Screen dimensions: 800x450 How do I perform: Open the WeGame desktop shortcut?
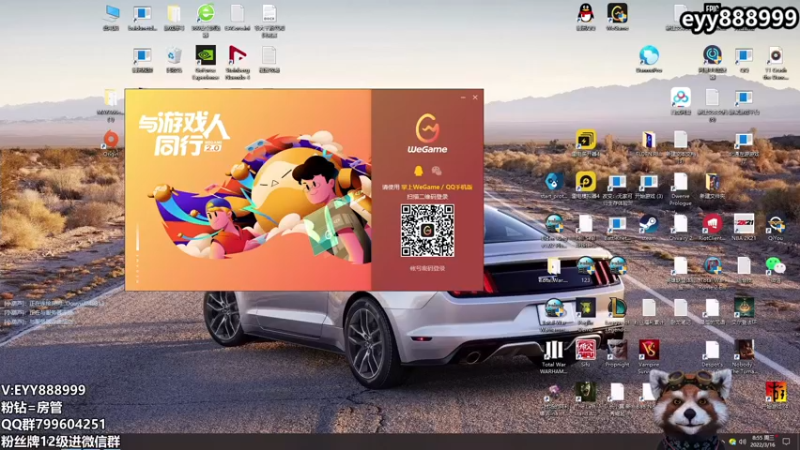click(617, 16)
